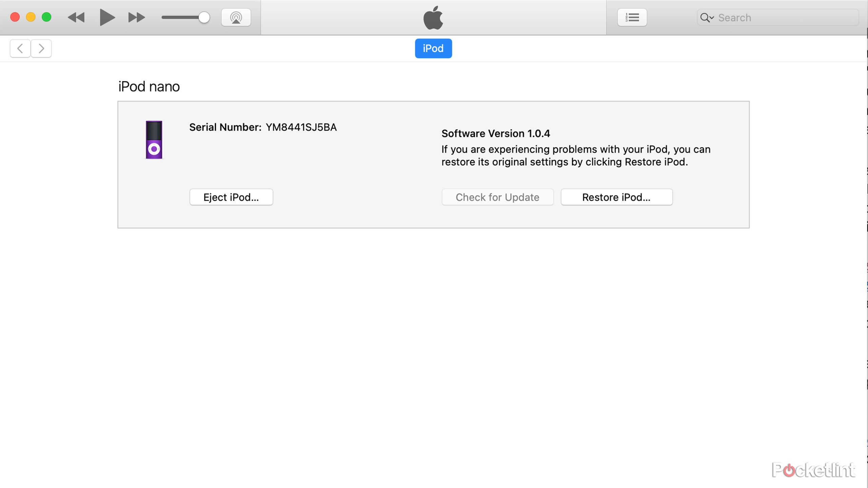Image resolution: width=868 pixels, height=488 pixels.
Task: Select the serial value YM8441SJ5BA
Action: tap(301, 127)
